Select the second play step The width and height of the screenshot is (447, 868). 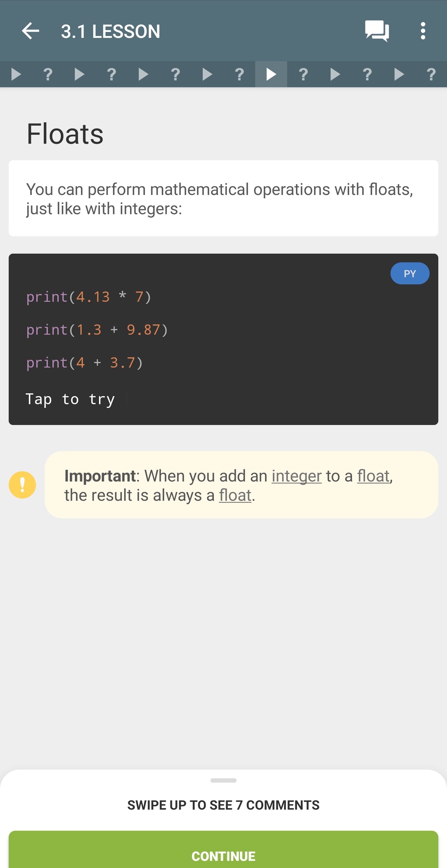coord(79,74)
